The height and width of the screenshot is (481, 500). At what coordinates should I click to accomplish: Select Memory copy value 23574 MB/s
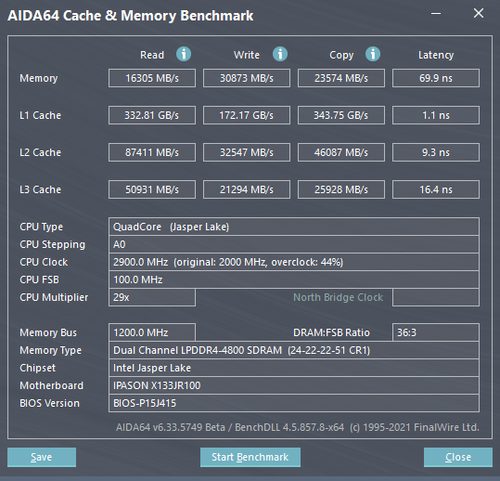tap(341, 78)
